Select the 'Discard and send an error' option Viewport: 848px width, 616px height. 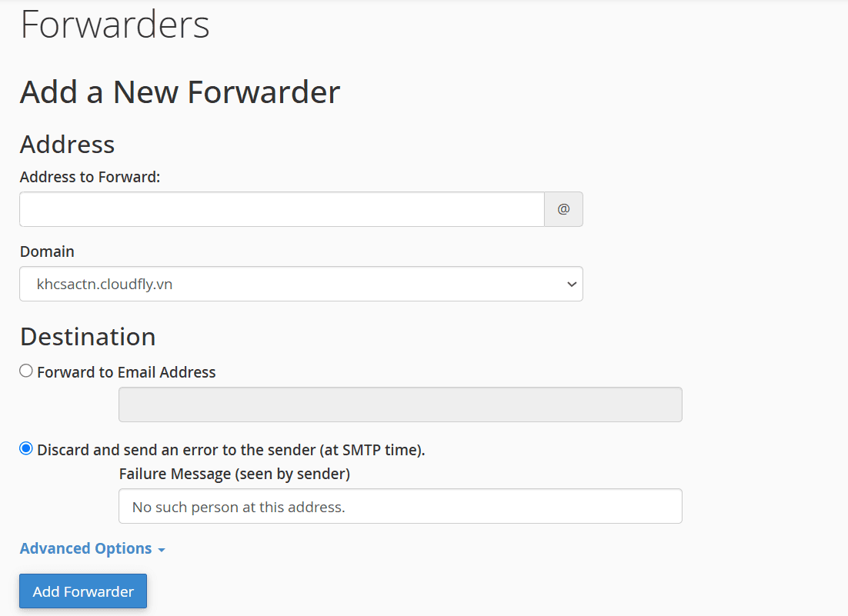25,448
